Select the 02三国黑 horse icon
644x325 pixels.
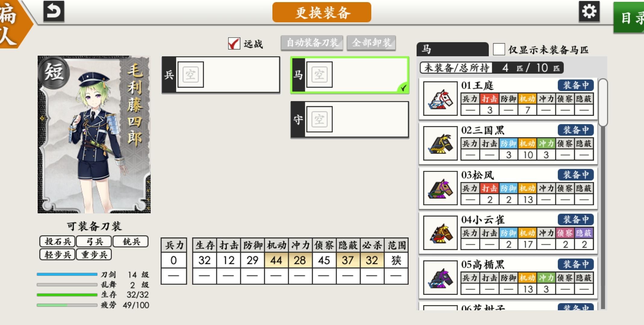coord(440,143)
